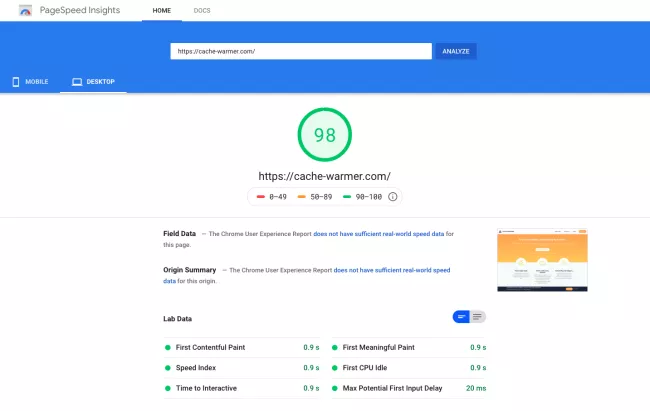This screenshot has width=650, height=411.
Task: Click the score legend info icon
Action: click(393, 197)
